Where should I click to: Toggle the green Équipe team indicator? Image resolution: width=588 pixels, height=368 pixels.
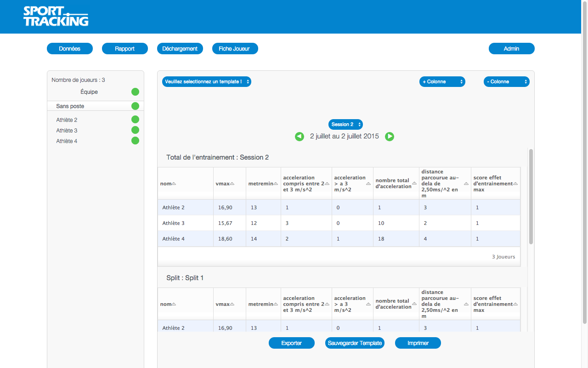pyautogui.click(x=135, y=92)
